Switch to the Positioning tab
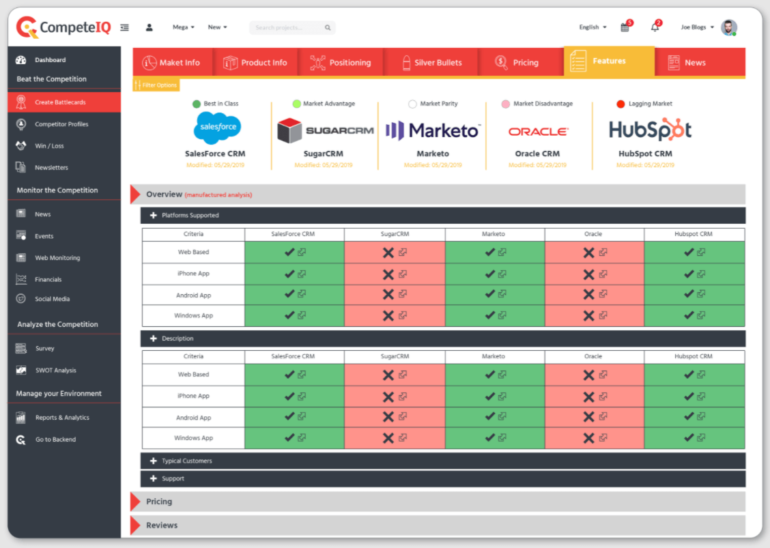 click(x=342, y=63)
